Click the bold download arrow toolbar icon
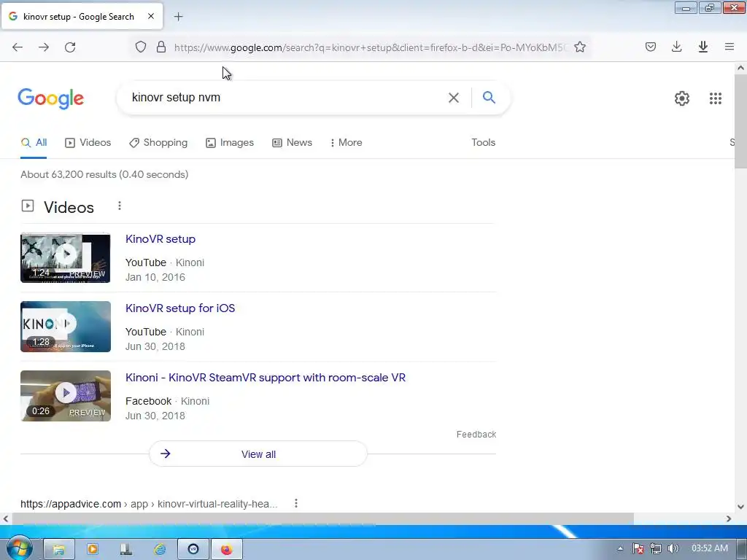The height and width of the screenshot is (560, 747). (x=703, y=47)
